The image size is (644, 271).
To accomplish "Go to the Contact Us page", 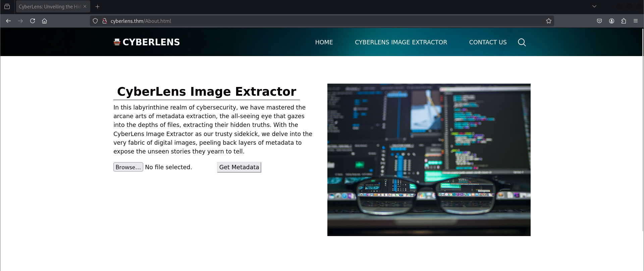I will click(488, 42).
